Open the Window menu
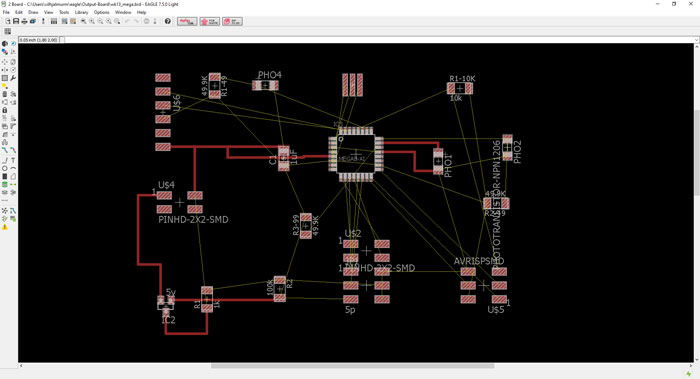This screenshot has width=700, height=379. (x=123, y=12)
